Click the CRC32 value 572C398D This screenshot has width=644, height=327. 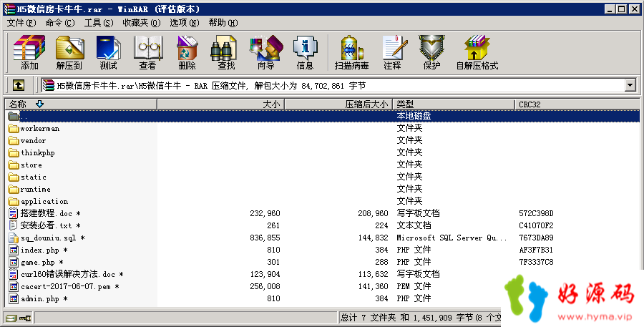point(536,213)
